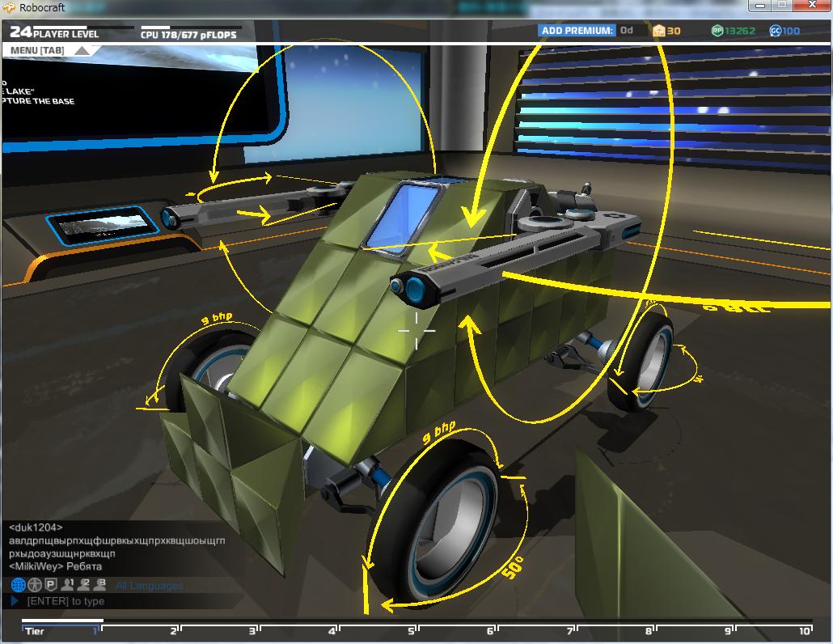Click duk1204 username in chat
Image resolution: width=833 pixels, height=644 pixels.
point(36,527)
